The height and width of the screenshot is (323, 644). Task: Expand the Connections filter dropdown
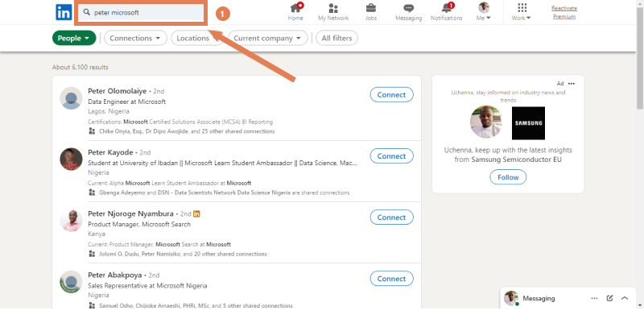(x=135, y=38)
